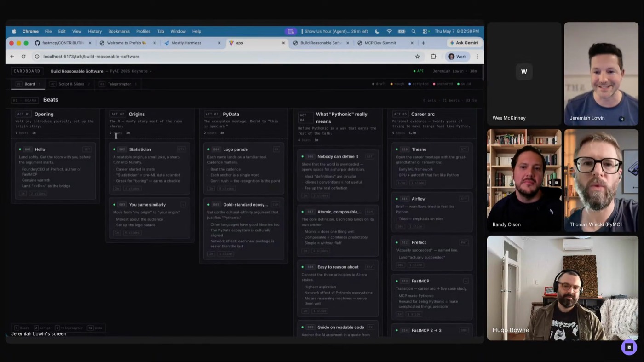This screenshot has height=362, width=644.
Task: Open the You came similarly beat card
Action: 149,218
